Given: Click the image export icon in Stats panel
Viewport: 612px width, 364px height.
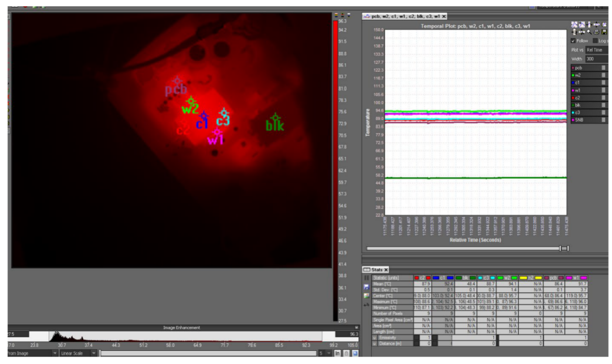Looking at the screenshot, I should (x=366, y=296).
